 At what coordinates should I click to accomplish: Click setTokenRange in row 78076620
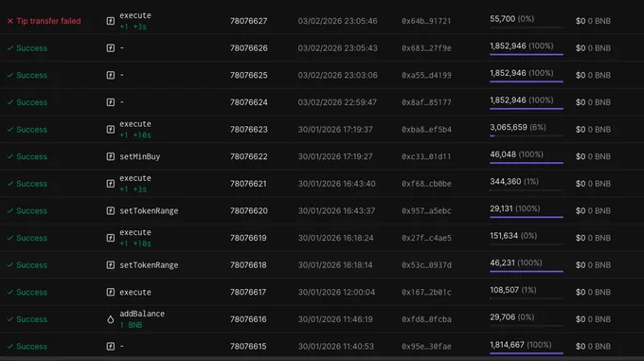click(149, 210)
